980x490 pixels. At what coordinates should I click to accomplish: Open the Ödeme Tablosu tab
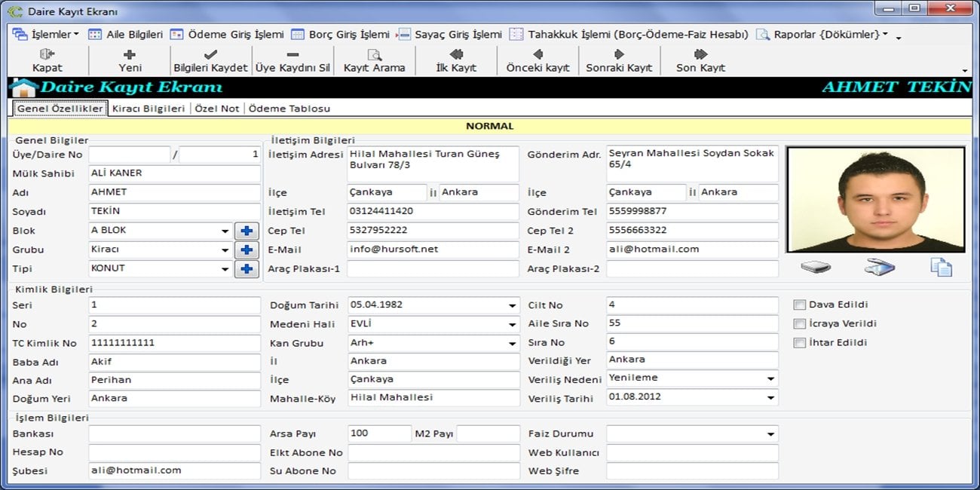pyautogui.click(x=289, y=109)
